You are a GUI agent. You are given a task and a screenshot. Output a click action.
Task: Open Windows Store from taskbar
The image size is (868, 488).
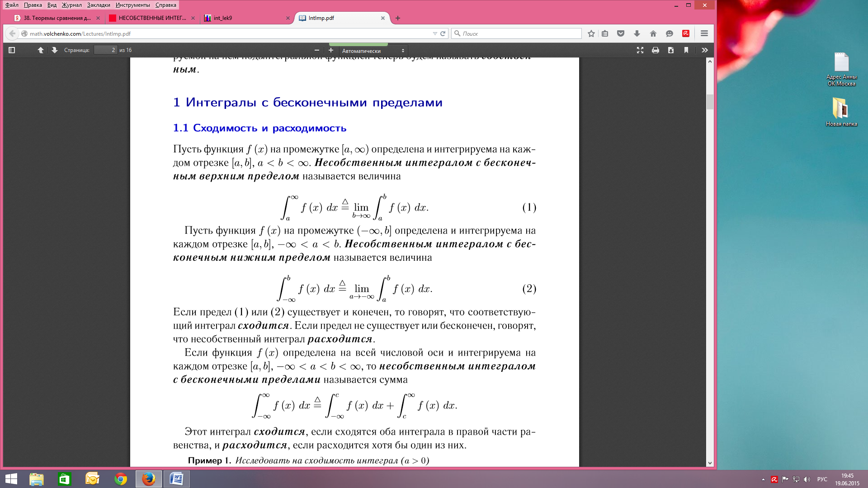coord(64,479)
